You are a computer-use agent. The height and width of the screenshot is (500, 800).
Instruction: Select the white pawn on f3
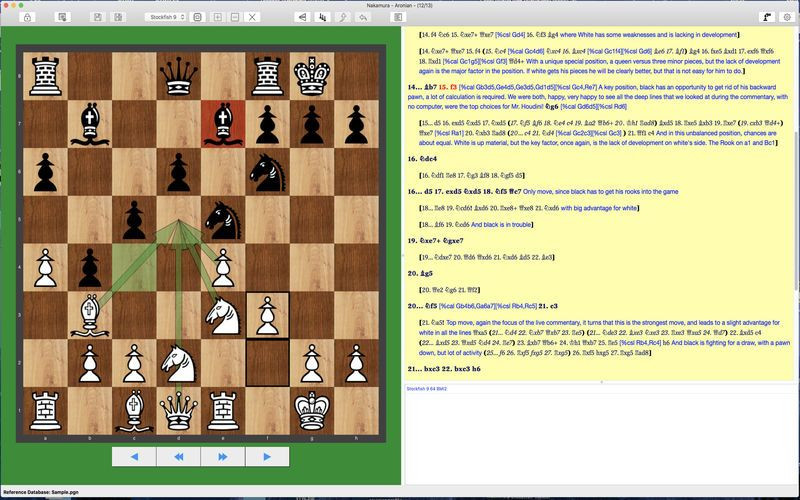(267, 315)
